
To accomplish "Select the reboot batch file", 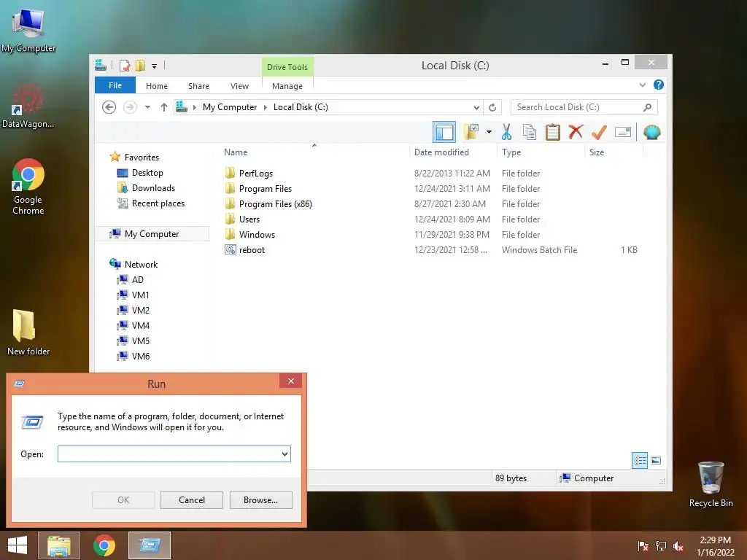I will tap(252, 250).
